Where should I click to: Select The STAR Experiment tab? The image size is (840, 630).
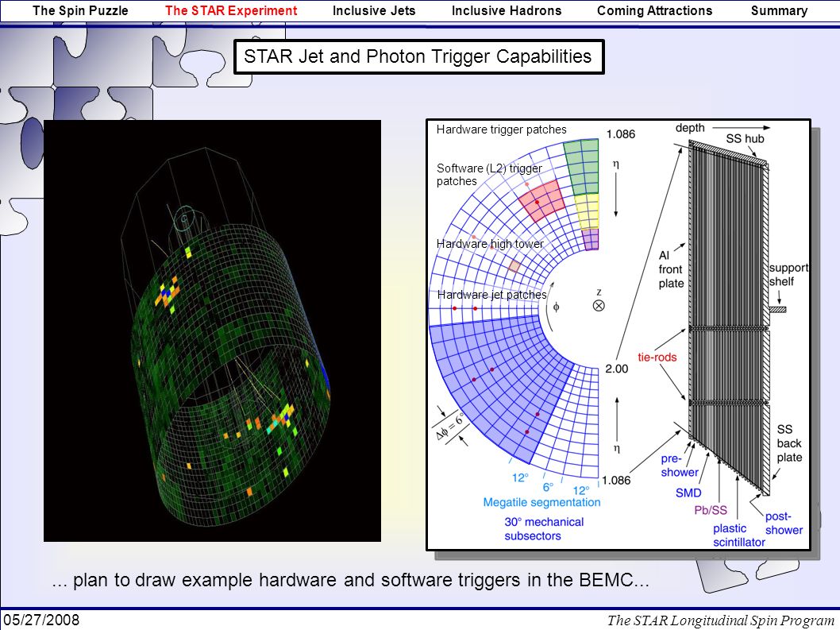[231, 10]
